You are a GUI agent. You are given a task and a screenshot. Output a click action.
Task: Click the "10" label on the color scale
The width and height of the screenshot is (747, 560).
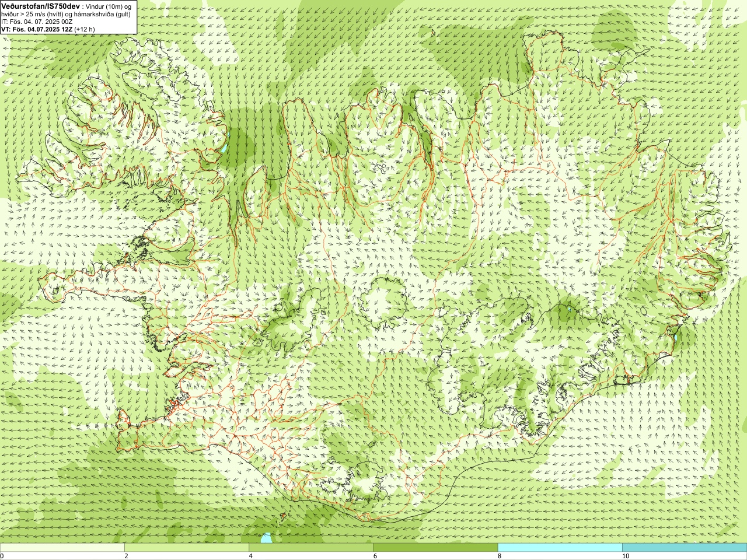coord(626,556)
